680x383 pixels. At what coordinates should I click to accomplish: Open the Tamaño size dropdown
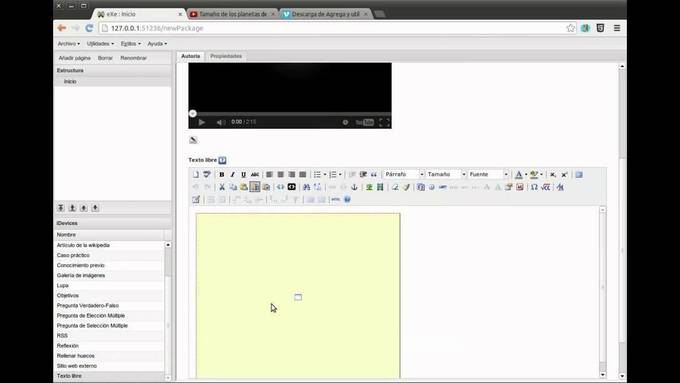point(445,174)
